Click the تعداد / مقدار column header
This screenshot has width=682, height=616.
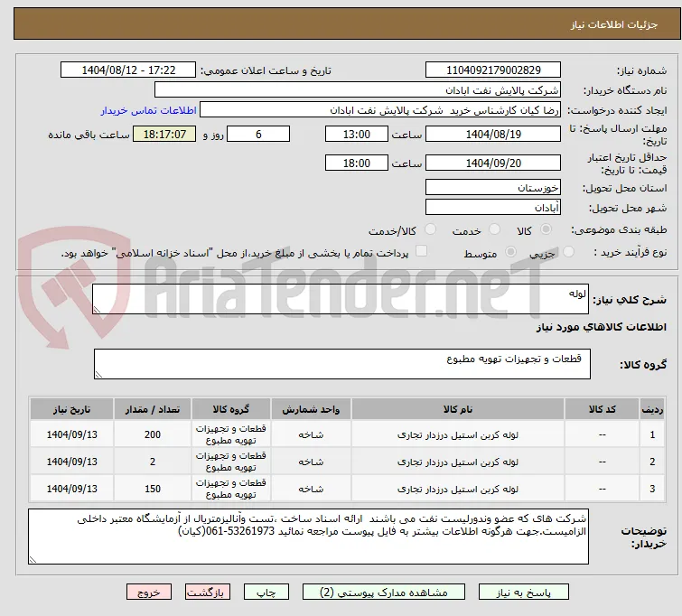coord(153,409)
